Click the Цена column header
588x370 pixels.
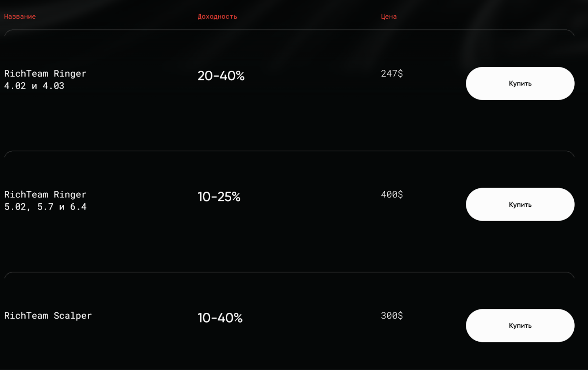pyautogui.click(x=388, y=17)
